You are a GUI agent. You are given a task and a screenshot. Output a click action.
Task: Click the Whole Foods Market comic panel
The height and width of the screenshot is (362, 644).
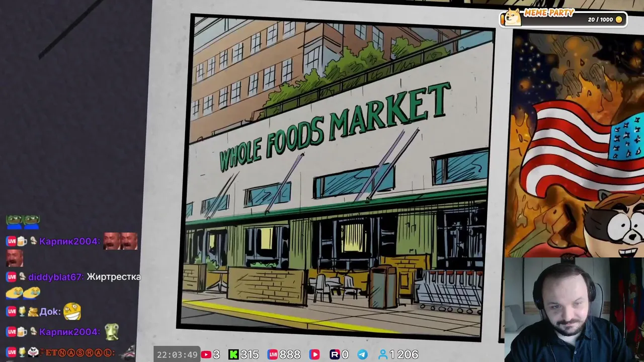[x=335, y=177]
